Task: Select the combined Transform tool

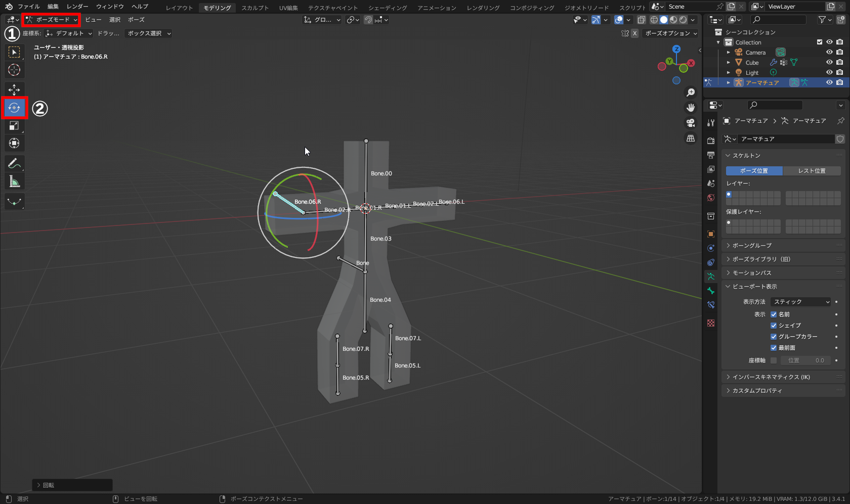Action: pos(14,144)
